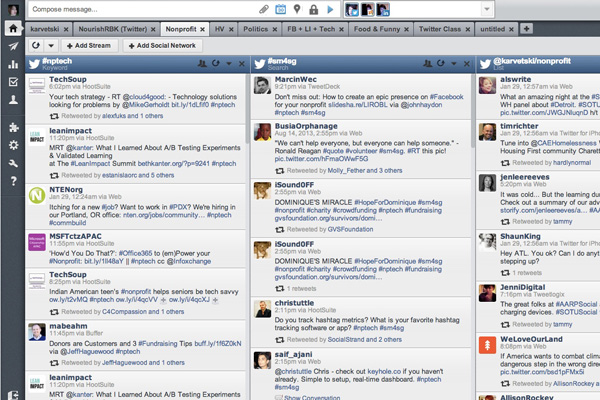Refresh the #sm4sg stream

click(x=441, y=64)
